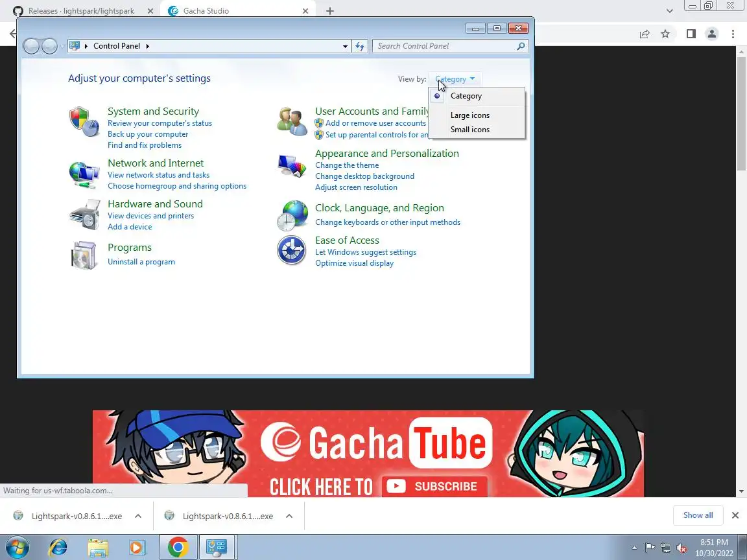Open Hardware and Sound printer icon
The height and width of the screenshot is (560, 747).
pos(84,215)
